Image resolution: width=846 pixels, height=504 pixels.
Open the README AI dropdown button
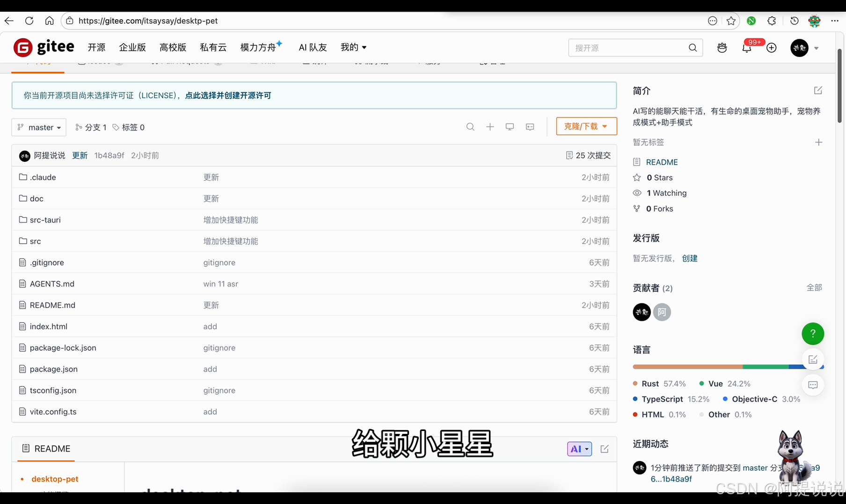click(x=579, y=449)
